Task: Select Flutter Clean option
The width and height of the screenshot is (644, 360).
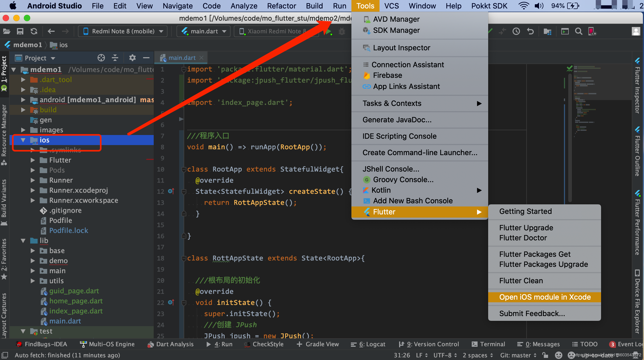Action: pyautogui.click(x=521, y=281)
